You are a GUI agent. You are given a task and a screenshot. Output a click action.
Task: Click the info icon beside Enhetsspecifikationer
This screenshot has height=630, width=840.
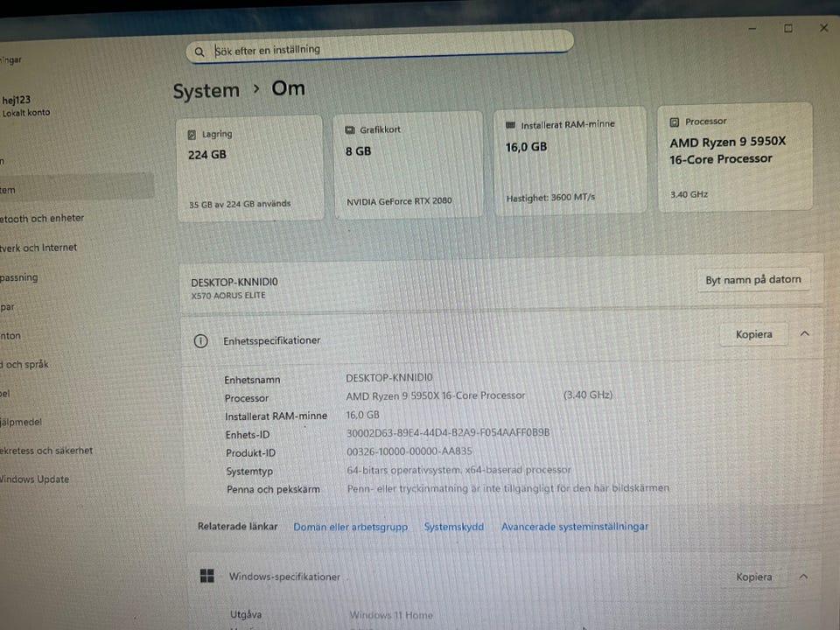(201, 340)
